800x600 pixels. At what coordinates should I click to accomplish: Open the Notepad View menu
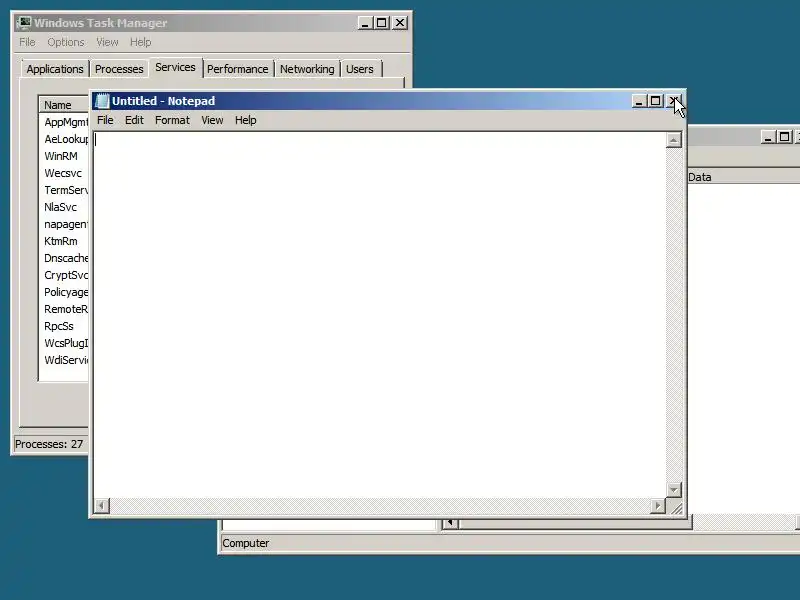click(212, 120)
